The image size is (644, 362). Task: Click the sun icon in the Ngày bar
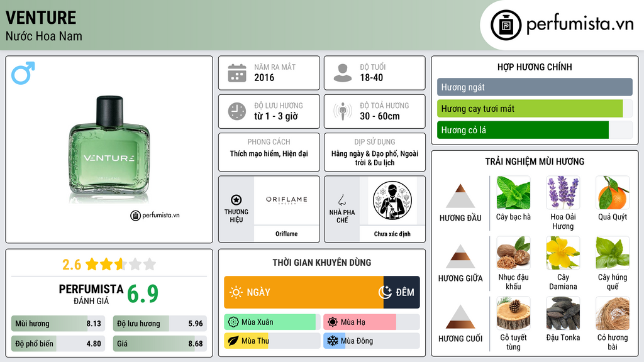[x=236, y=292]
